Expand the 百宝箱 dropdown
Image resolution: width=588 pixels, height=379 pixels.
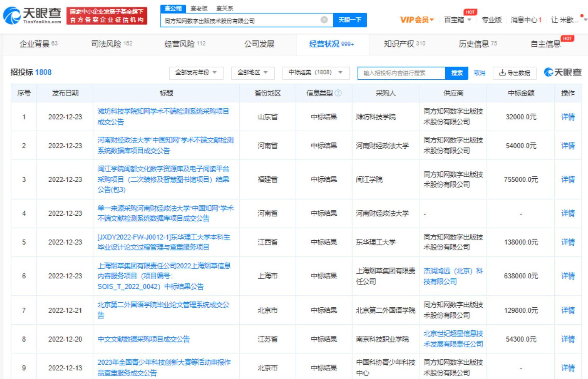(x=458, y=20)
